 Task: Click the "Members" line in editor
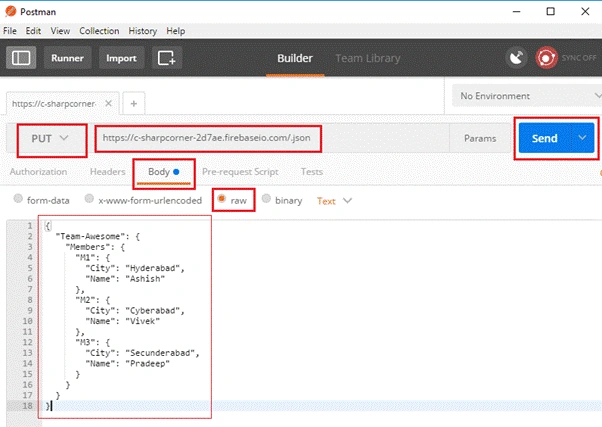tap(95, 247)
